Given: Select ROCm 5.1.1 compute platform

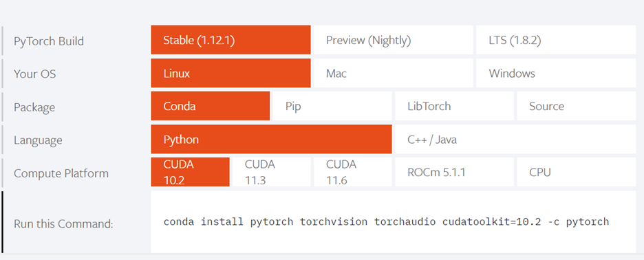Looking at the screenshot, I should (x=454, y=172).
